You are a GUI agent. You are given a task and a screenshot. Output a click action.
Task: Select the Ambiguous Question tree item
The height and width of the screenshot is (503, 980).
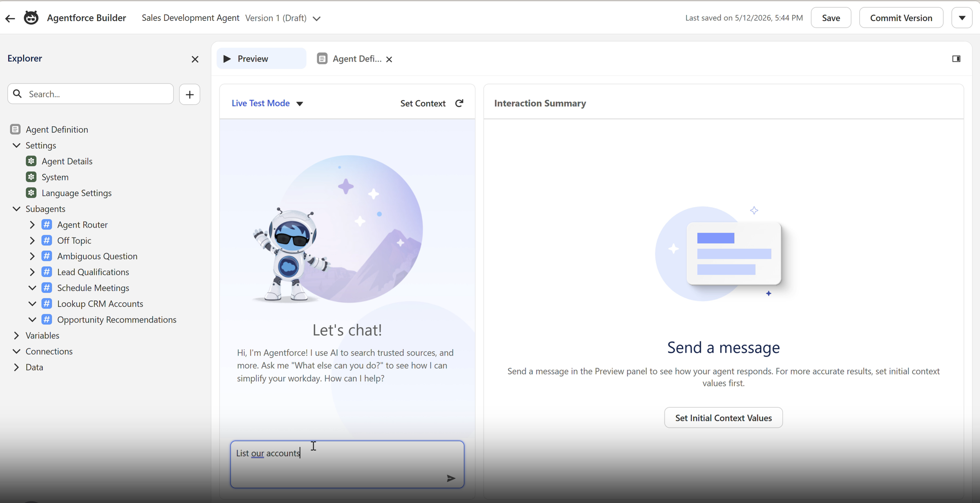tap(97, 256)
